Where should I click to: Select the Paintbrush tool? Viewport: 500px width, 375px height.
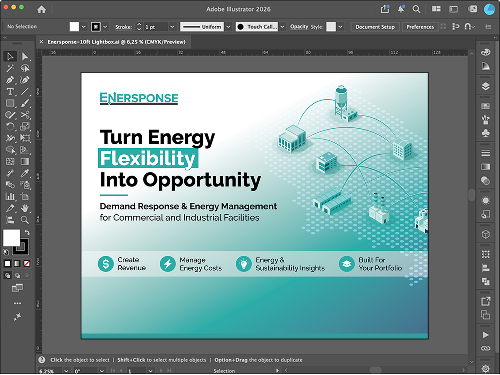(x=25, y=103)
